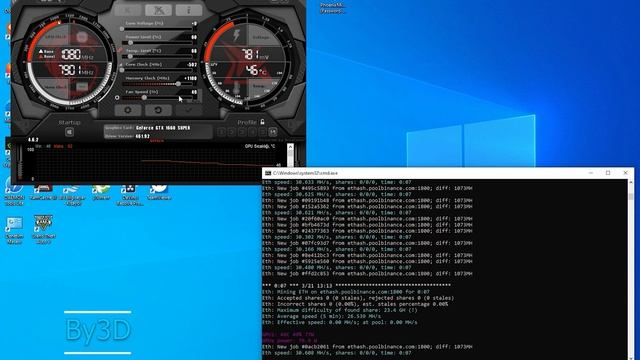The width and height of the screenshot is (640, 360).
Task: Click the monitoring graph scroll-up arrow
Action: [x=290, y=147]
